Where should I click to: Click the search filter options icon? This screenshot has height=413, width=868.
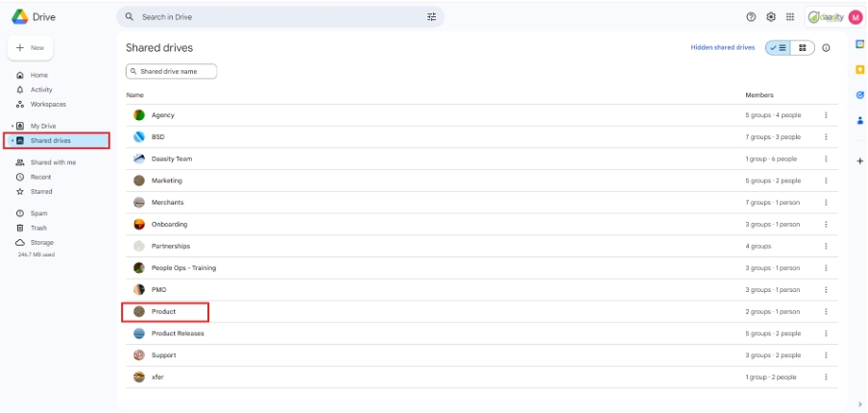[x=431, y=17]
